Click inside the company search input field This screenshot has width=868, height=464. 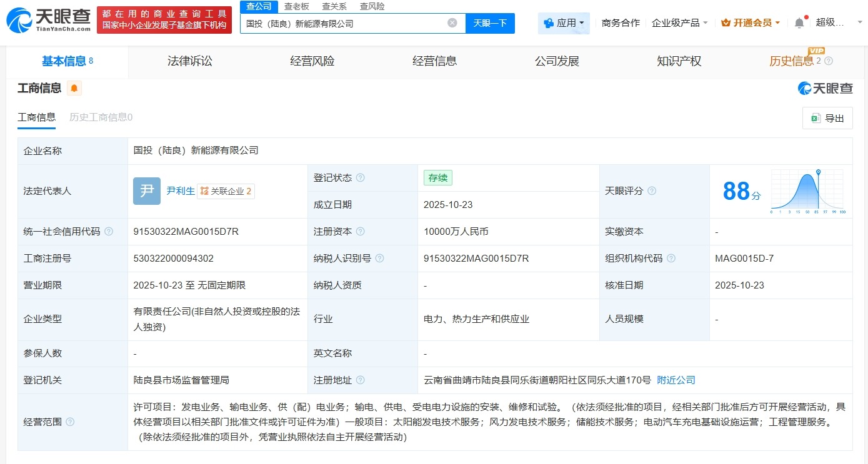pos(344,23)
